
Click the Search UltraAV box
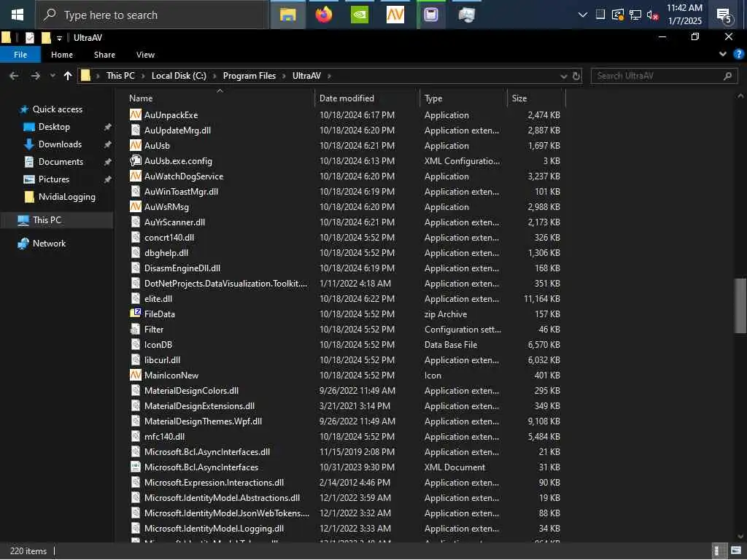664,76
